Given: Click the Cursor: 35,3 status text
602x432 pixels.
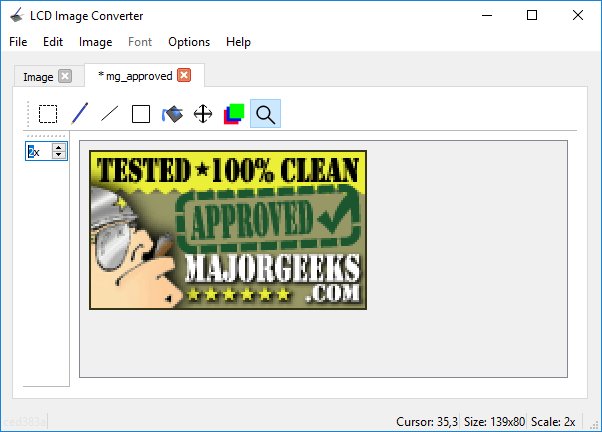Looking at the screenshot, I should 427,422.
